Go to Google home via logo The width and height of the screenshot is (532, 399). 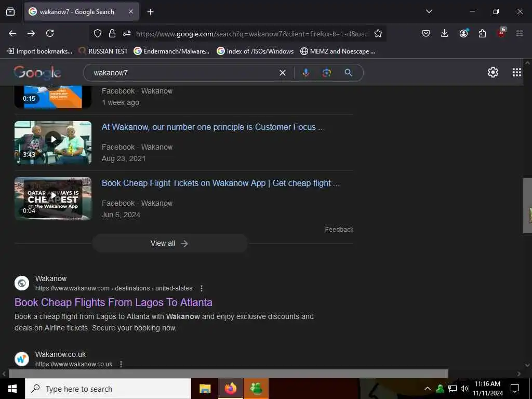[x=37, y=73]
